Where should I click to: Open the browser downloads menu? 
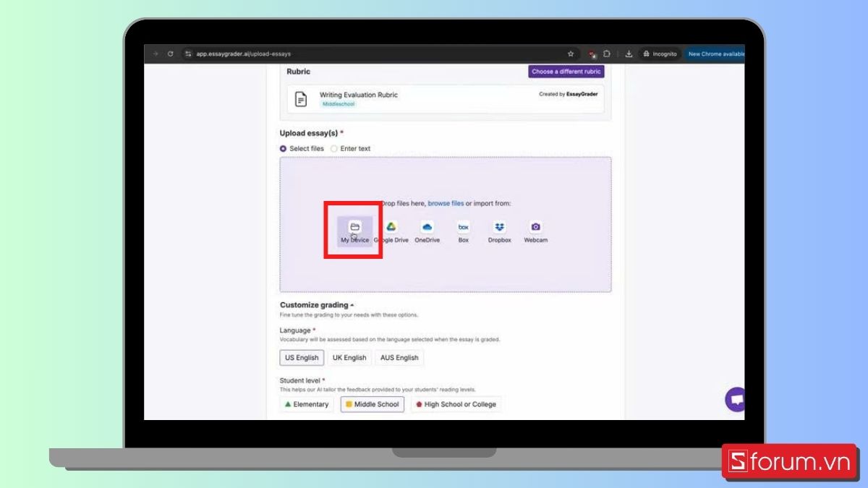(629, 53)
